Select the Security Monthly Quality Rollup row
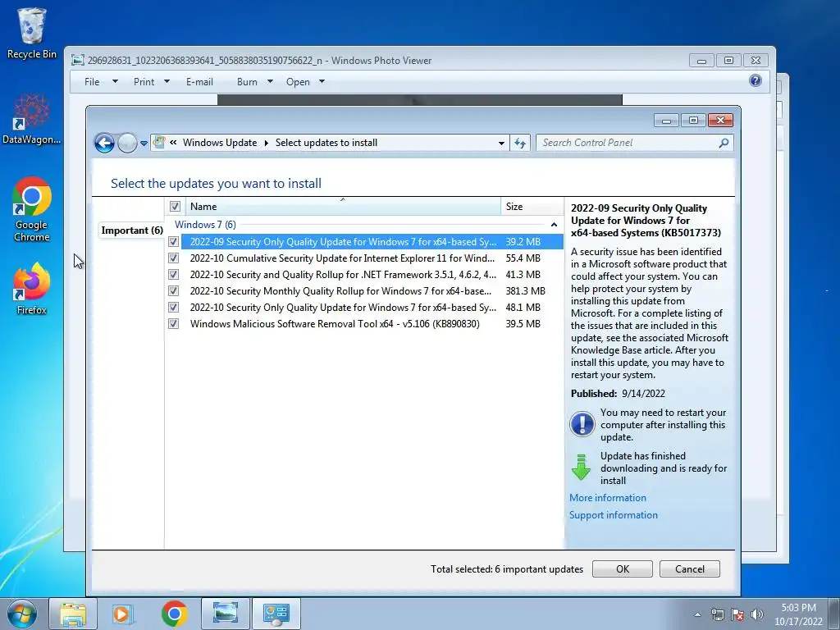This screenshot has height=630, width=840. 372,291
